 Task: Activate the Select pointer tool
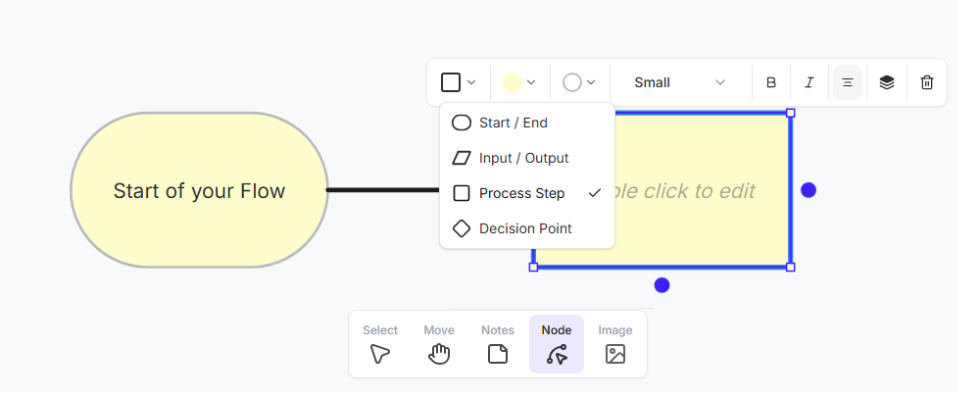(x=380, y=344)
